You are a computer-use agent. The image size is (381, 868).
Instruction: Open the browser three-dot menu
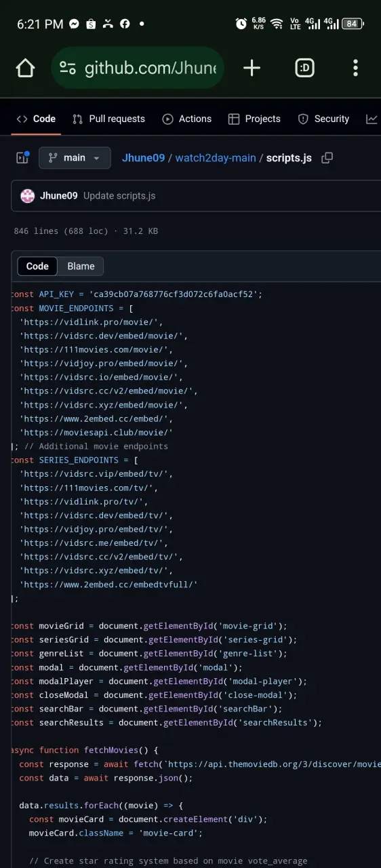pyautogui.click(x=355, y=68)
